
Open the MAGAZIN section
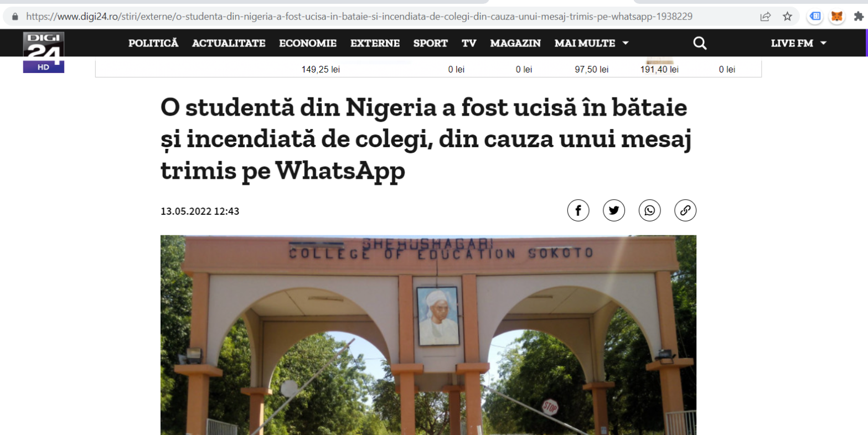point(515,43)
